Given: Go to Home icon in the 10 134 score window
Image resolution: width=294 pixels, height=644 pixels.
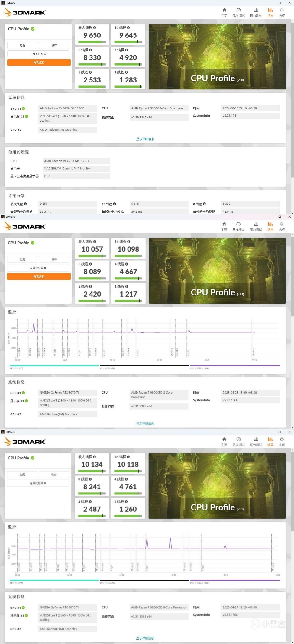Looking at the screenshot, I should coord(224,439).
